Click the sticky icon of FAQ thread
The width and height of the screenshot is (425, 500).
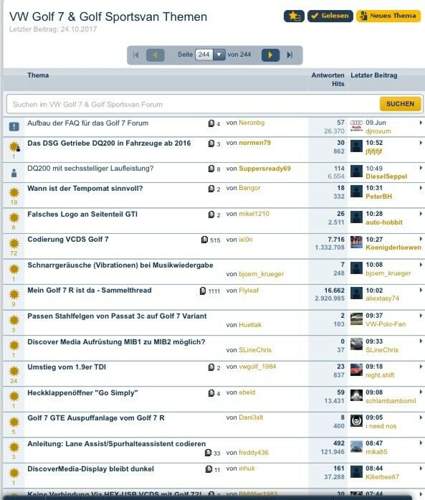pos(14,126)
